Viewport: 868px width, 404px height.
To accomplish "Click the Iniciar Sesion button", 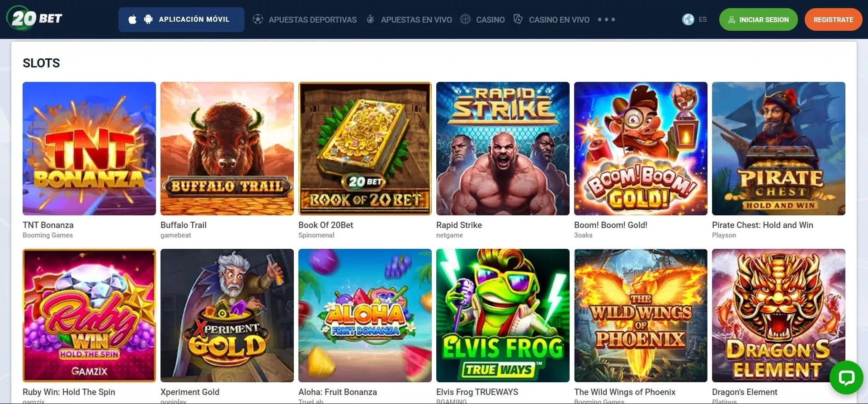I will tap(758, 19).
